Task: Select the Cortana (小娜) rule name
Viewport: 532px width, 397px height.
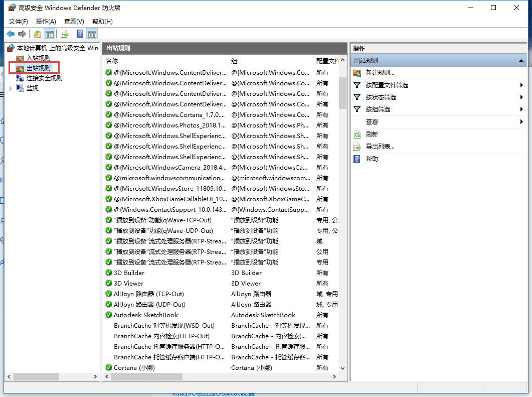Action: click(134, 367)
